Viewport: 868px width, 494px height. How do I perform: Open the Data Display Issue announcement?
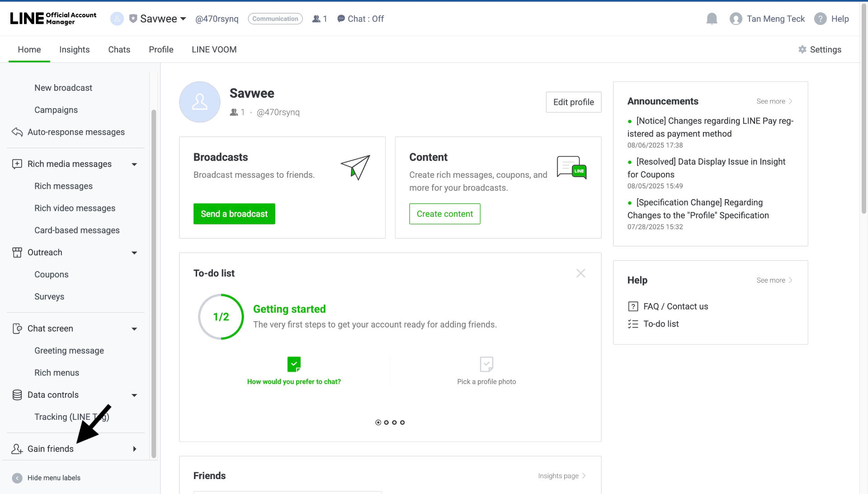tap(706, 168)
